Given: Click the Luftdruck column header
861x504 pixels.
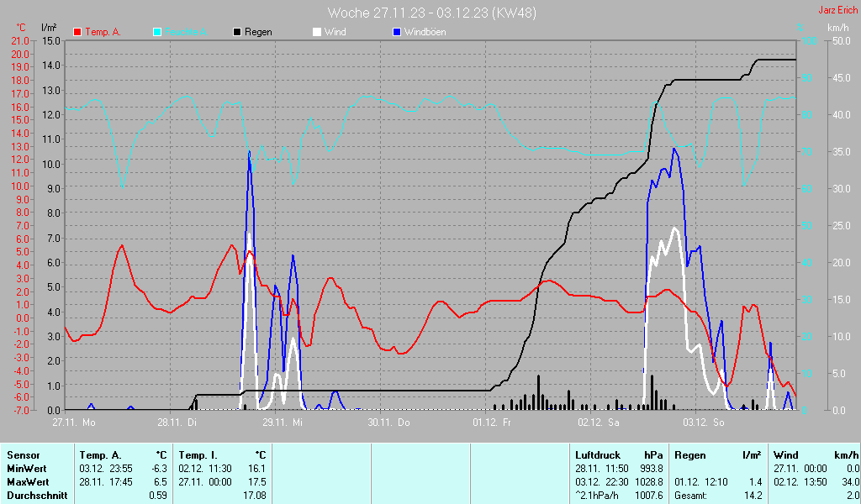Looking at the screenshot, I should 598,455.
